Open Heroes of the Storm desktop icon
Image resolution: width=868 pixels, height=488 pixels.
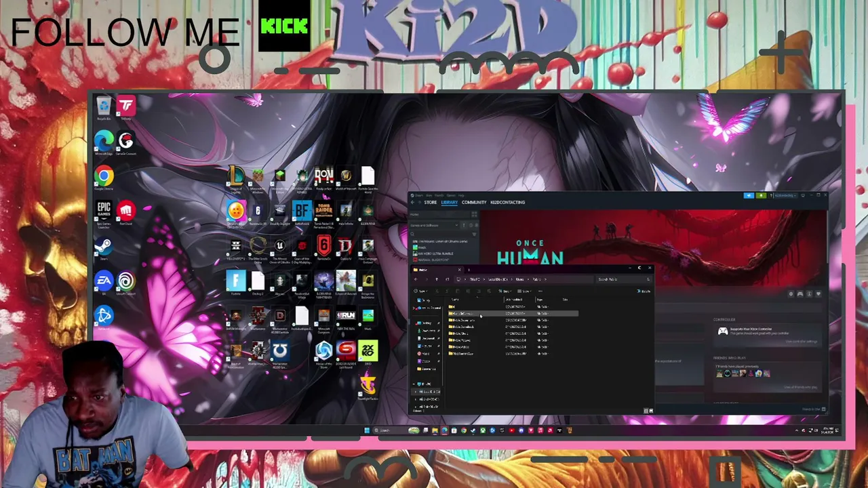coord(323,352)
